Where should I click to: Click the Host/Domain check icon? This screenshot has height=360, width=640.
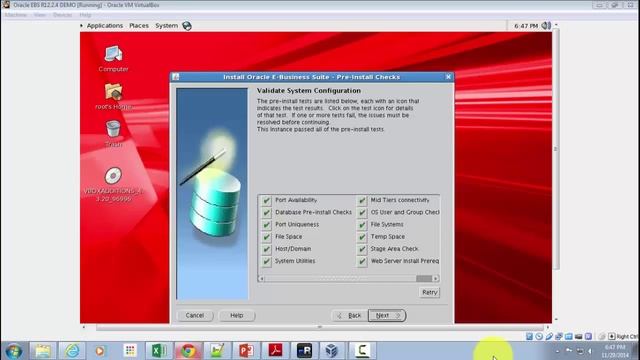click(x=266, y=249)
